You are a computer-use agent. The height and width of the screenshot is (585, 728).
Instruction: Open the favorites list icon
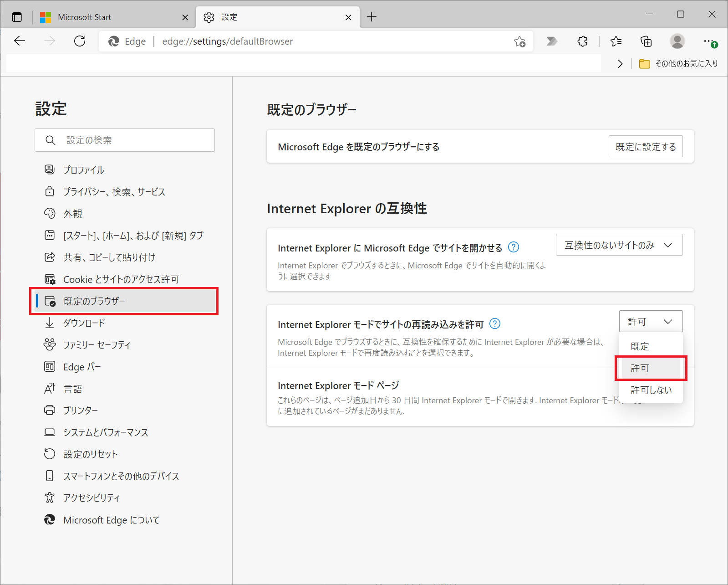[616, 41]
